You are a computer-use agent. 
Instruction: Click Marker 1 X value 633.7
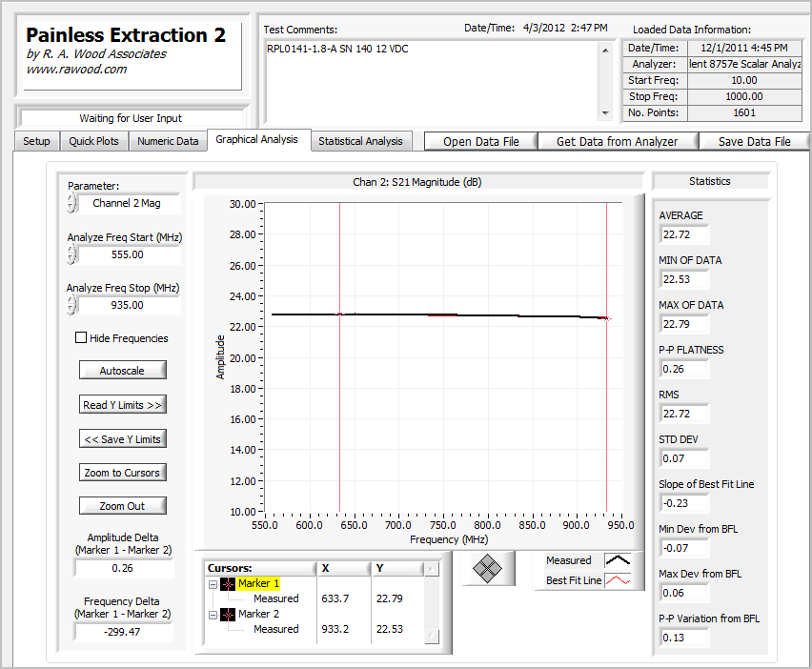[335, 598]
